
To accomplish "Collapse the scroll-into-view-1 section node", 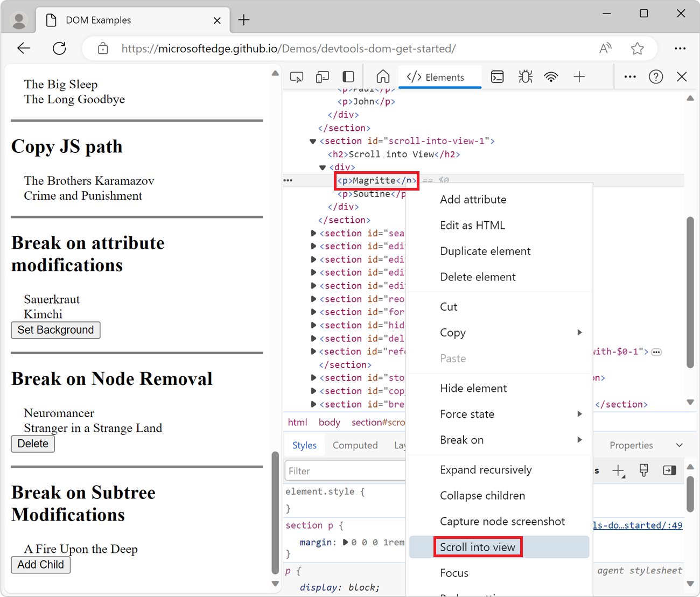I will tap(313, 142).
